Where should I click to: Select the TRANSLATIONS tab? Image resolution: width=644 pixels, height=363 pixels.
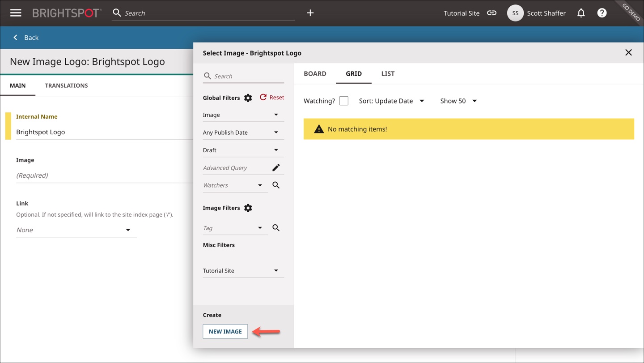66,85
